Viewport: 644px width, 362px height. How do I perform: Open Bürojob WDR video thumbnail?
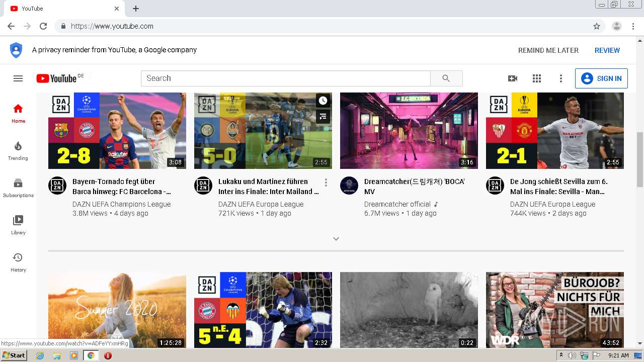click(x=555, y=310)
